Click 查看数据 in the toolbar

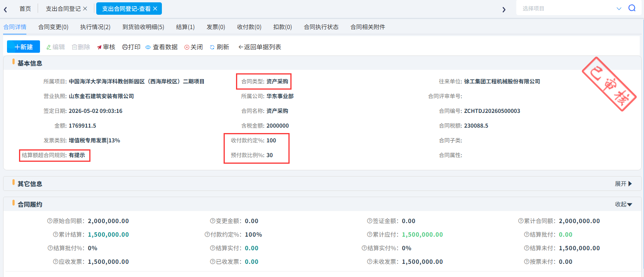[161, 47]
